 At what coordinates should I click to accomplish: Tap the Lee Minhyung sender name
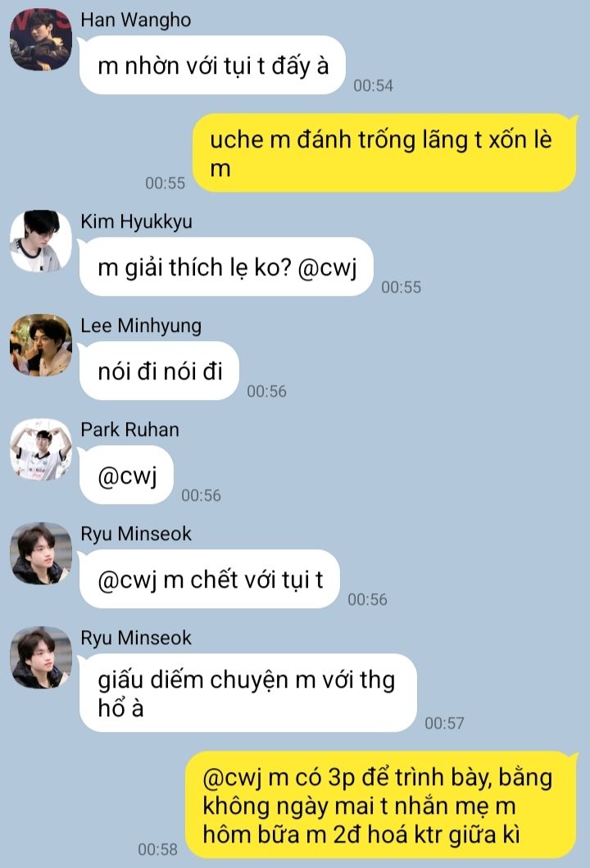click(x=141, y=325)
